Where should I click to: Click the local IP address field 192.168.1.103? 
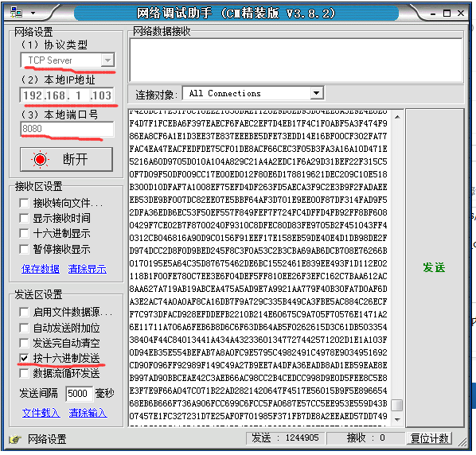[67, 95]
